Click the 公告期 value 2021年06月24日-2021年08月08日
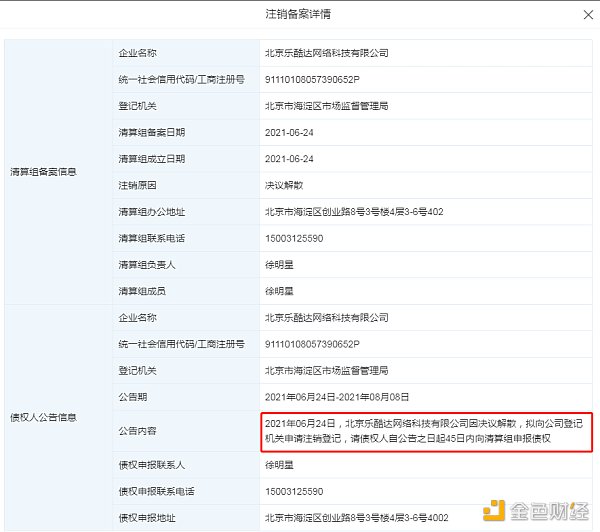The height and width of the screenshot is (532, 600). point(337,397)
